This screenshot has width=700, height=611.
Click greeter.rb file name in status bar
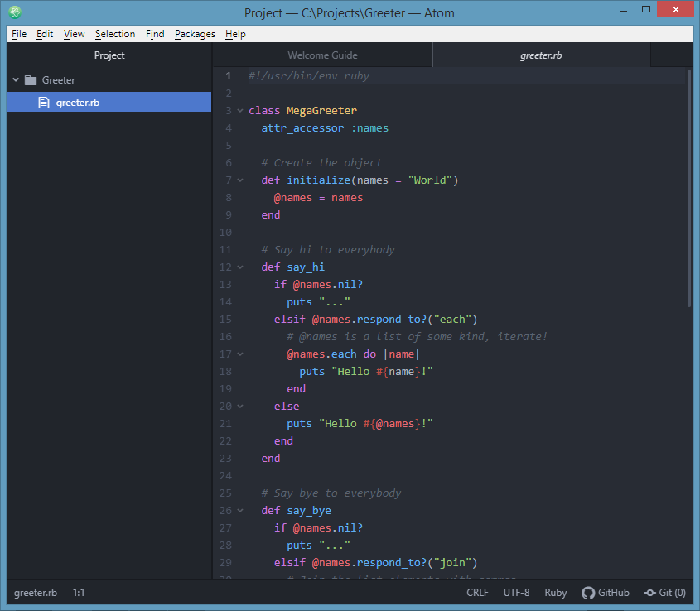click(36, 593)
